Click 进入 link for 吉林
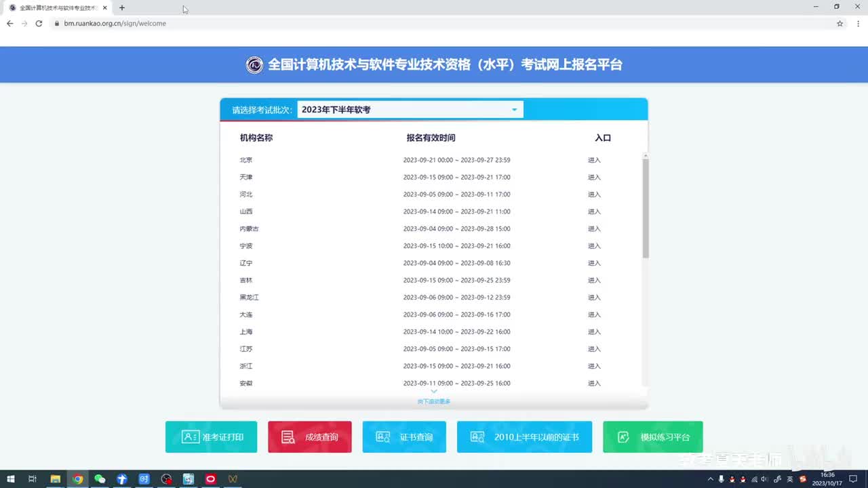This screenshot has height=488, width=868. pos(594,281)
